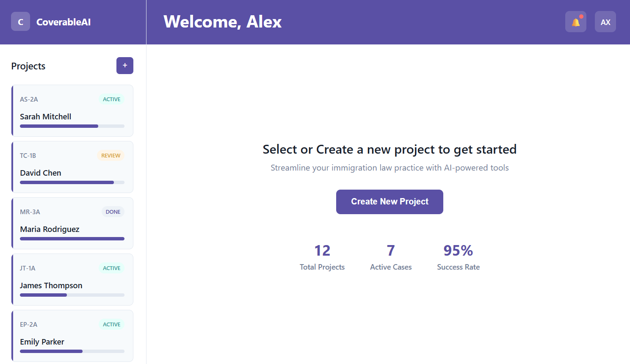Click the CoverableAI logo icon

pyautogui.click(x=20, y=22)
